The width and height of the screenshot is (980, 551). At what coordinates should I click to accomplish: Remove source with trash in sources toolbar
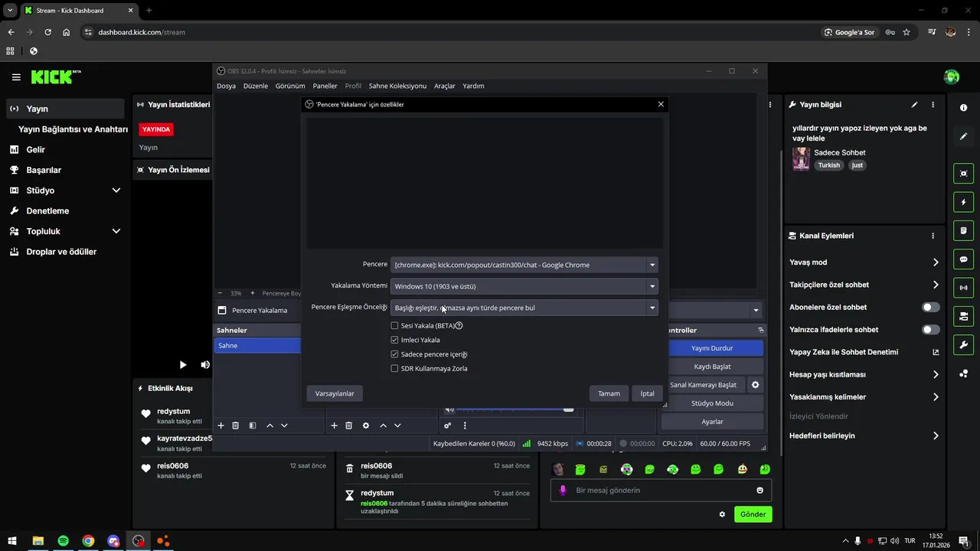tap(348, 425)
